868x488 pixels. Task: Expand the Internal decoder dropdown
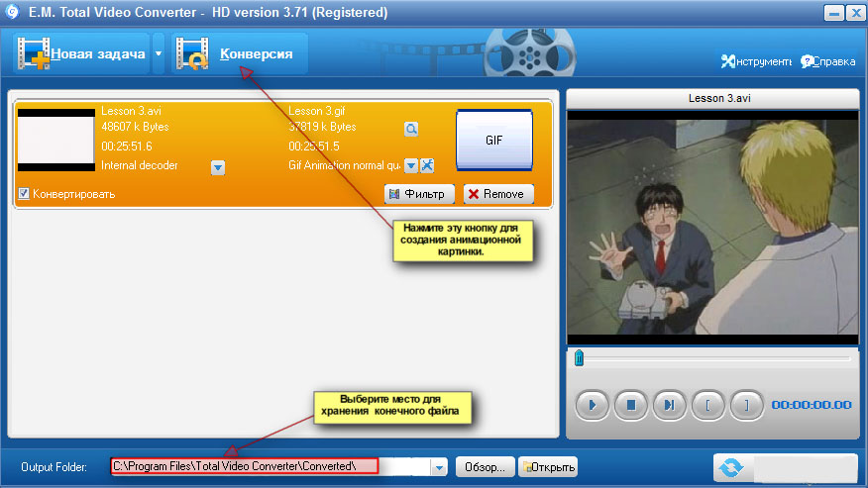pos(218,167)
